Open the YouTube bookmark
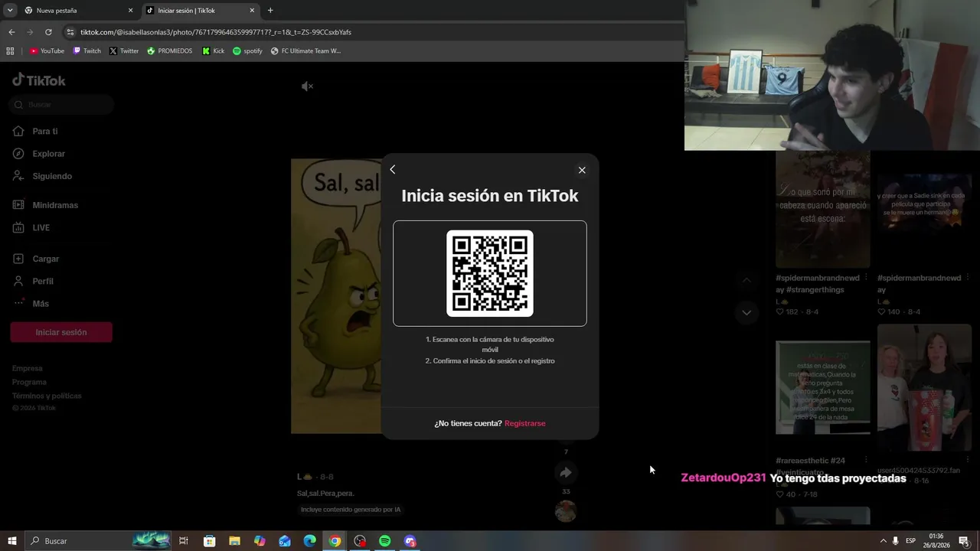The width and height of the screenshot is (980, 551). pos(47,51)
